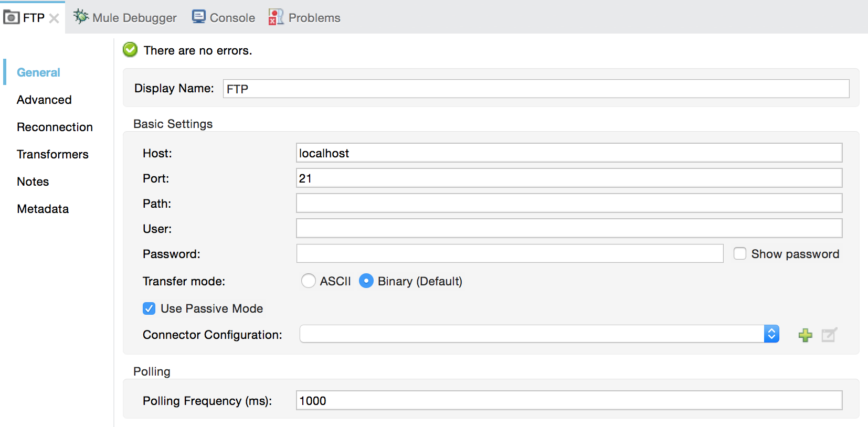Click the 'Basic Settings' heading
Viewport: 868px width, 427px height.
point(173,124)
